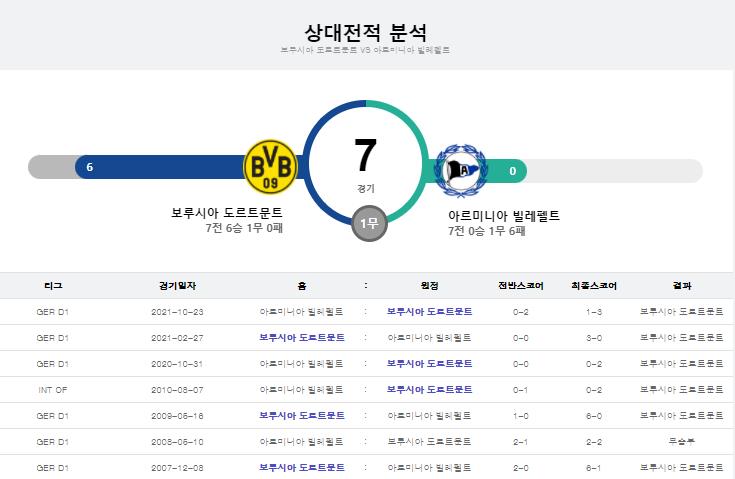The width and height of the screenshot is (735, 479).
Task: Click away team 보루시아 도르트문트 in the 2020-10-31 row
Action: (x=429, y=364)
